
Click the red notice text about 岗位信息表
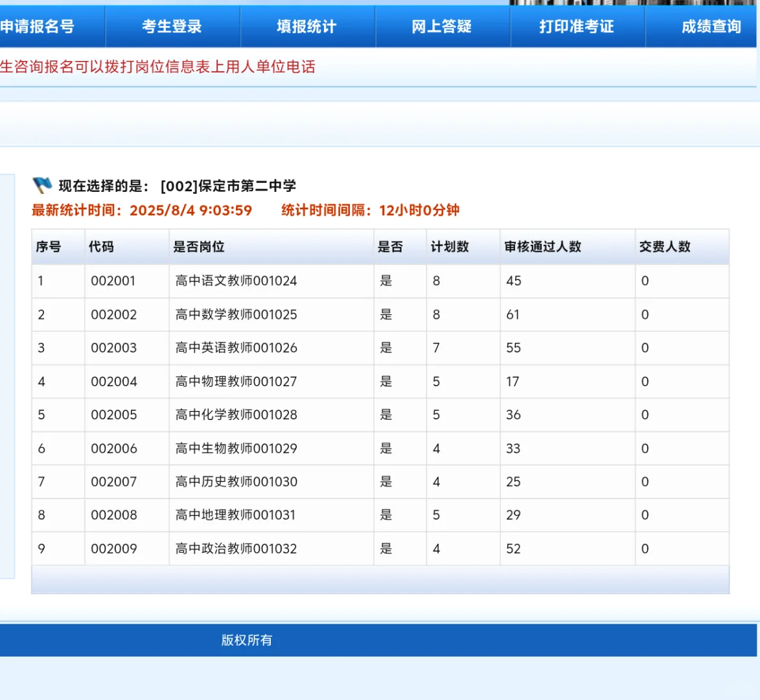(157, 66)
